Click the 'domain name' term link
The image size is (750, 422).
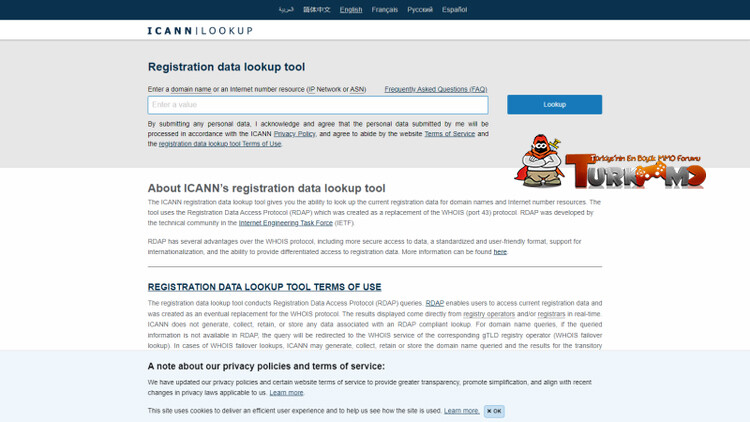pos(191,89)
